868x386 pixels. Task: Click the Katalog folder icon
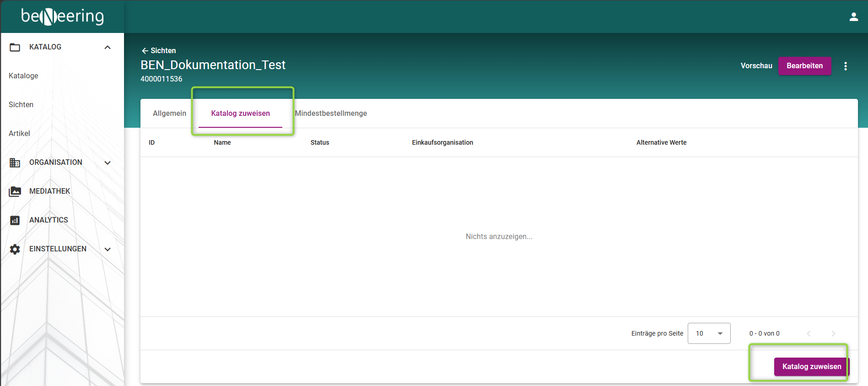click(x=15, y=47)
